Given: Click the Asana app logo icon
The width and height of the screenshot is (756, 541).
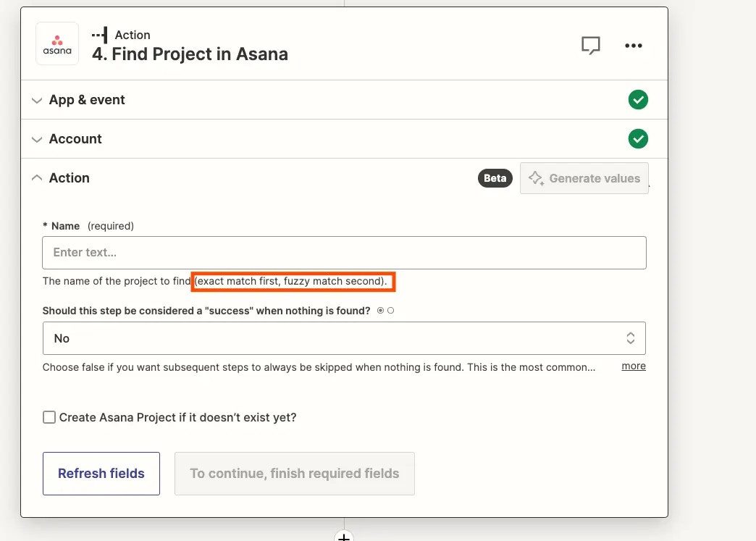Looking at the screenshot, I should pyautogui.click(x=57, y=43).
